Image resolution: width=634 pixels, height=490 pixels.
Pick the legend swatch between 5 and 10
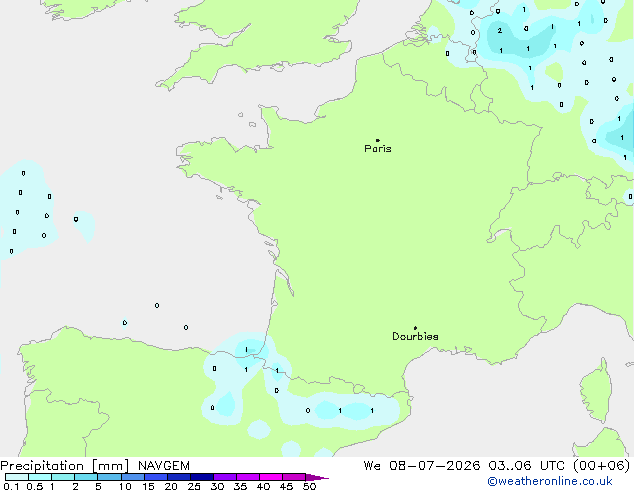pyautogui.click(x=109, y=477)
